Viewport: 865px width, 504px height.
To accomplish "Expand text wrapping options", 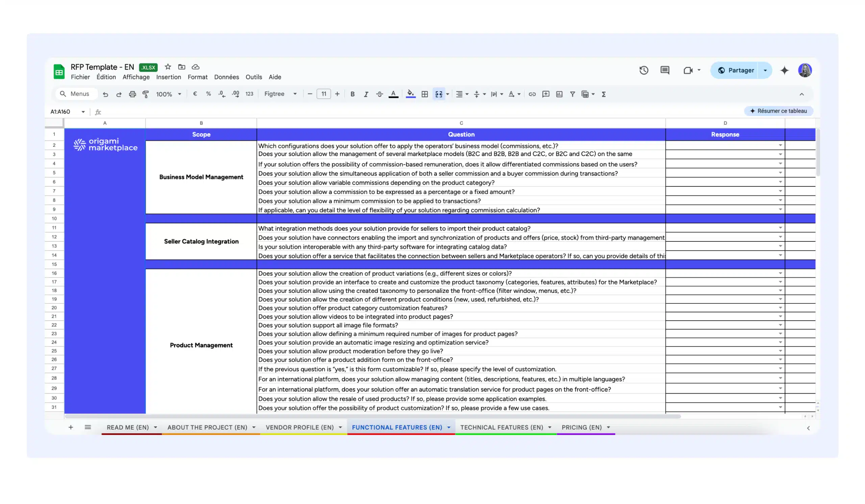I will pyautogui.click(x=501, y=94).
